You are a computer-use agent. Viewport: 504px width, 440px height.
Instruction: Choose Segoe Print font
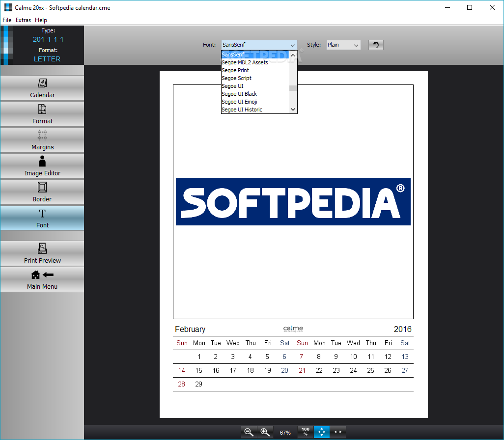click(255, 70)
